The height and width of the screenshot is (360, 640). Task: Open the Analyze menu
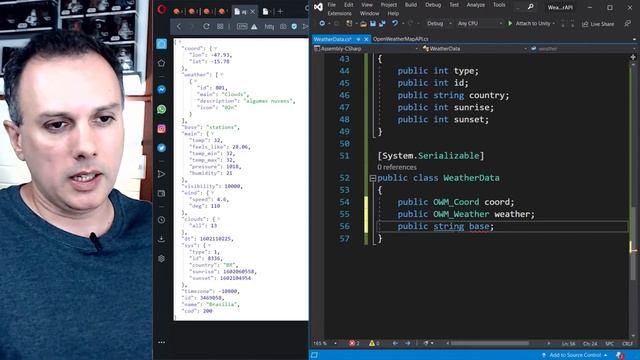(476, 5)
